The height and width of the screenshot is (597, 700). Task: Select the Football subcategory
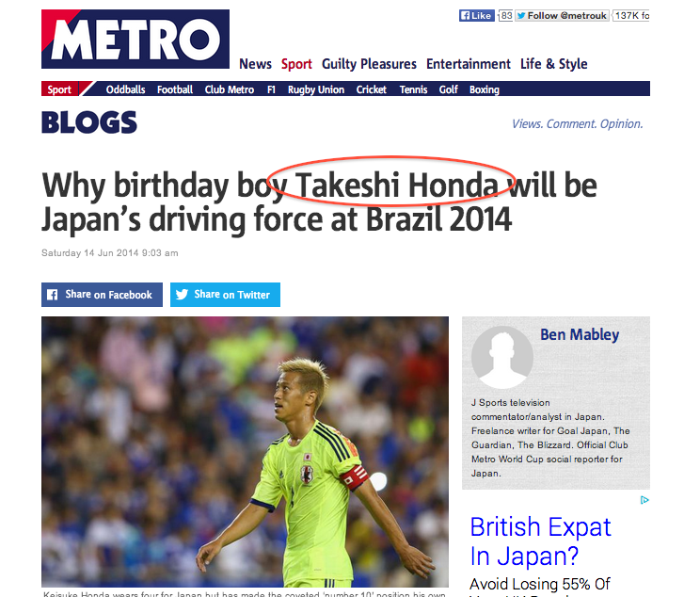tap(175, 89)
